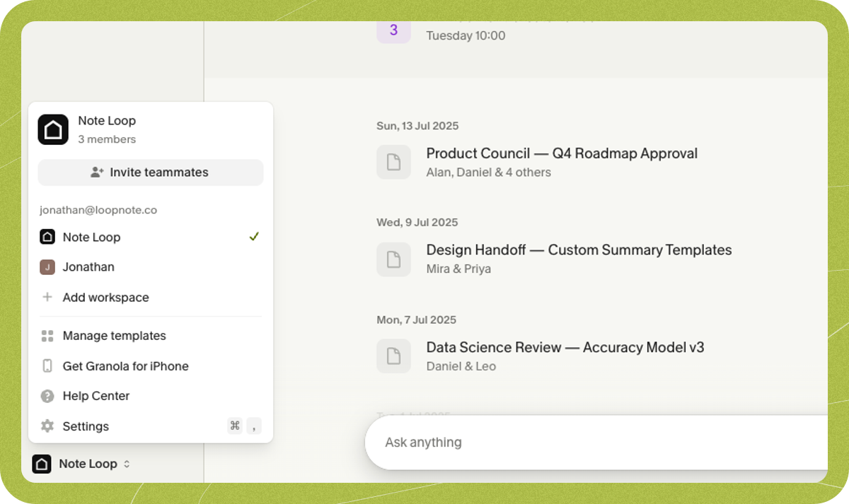This screenshot has width=849, height=504.
Task: Click the Note Loop home icon in the menu header
Action: (52, 129)
